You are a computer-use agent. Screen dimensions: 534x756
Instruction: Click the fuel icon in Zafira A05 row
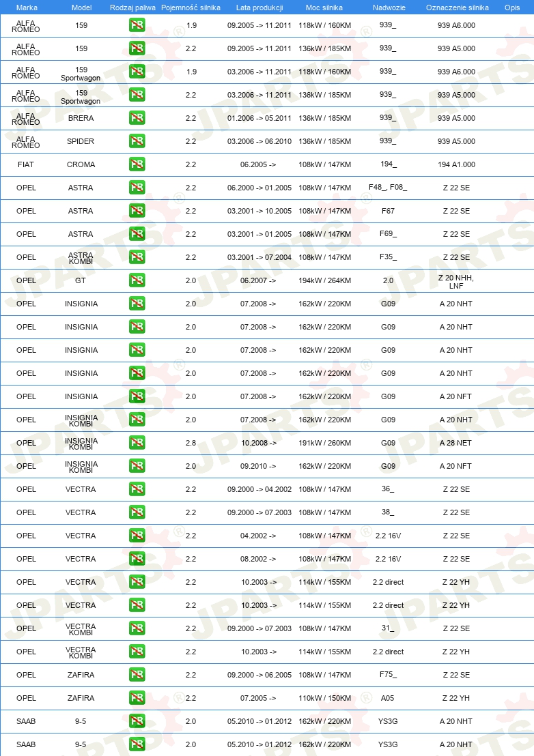137,697
